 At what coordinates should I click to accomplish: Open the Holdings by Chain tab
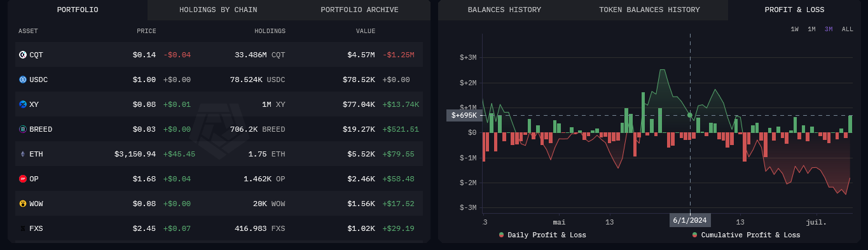218,10
